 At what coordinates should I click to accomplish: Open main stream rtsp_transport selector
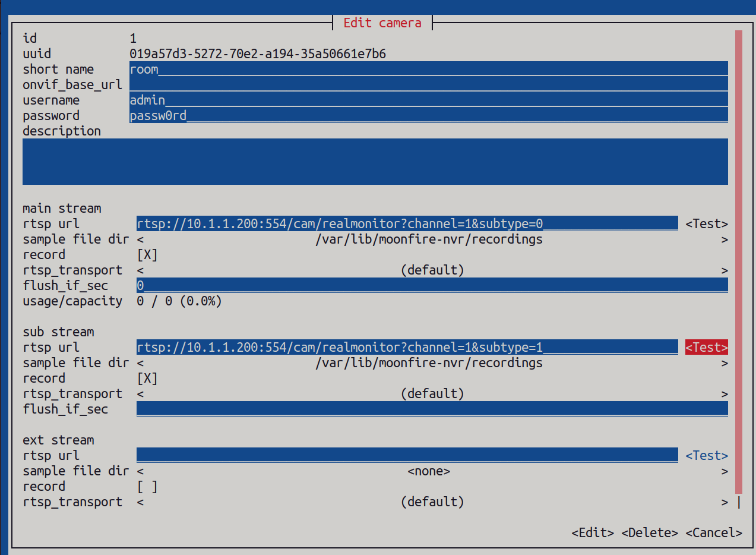(432, 270)
